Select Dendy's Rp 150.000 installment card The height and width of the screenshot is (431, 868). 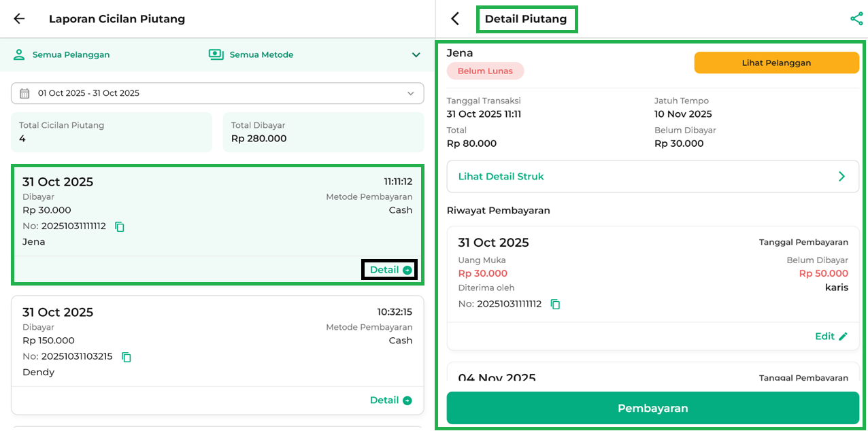[218, 341]
